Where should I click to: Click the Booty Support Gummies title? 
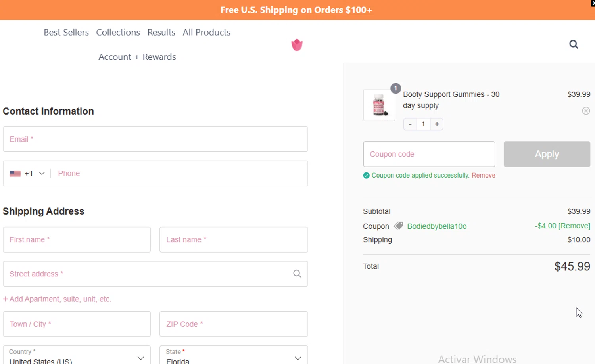tap(451, 100)
